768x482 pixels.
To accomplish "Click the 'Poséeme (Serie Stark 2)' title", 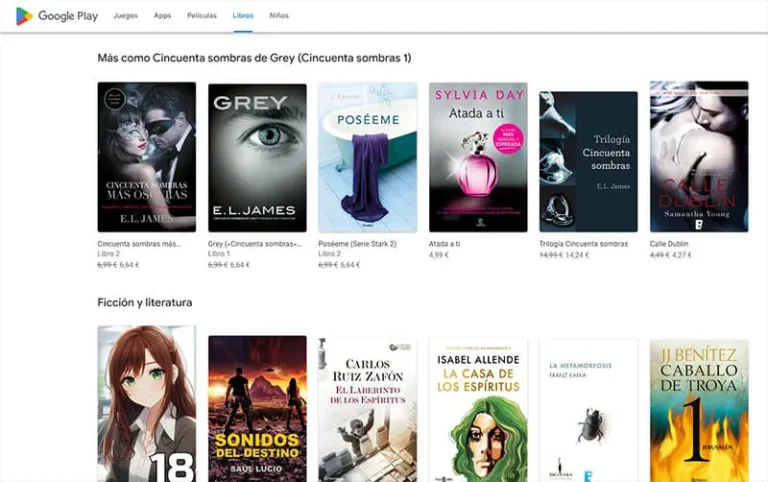I will coord(358,244).
